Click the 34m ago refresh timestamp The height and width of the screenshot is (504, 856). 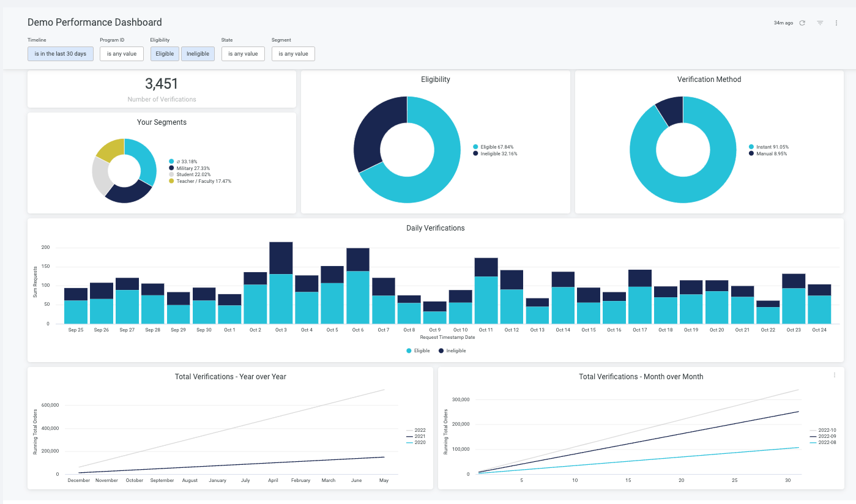tap(783, 23)
